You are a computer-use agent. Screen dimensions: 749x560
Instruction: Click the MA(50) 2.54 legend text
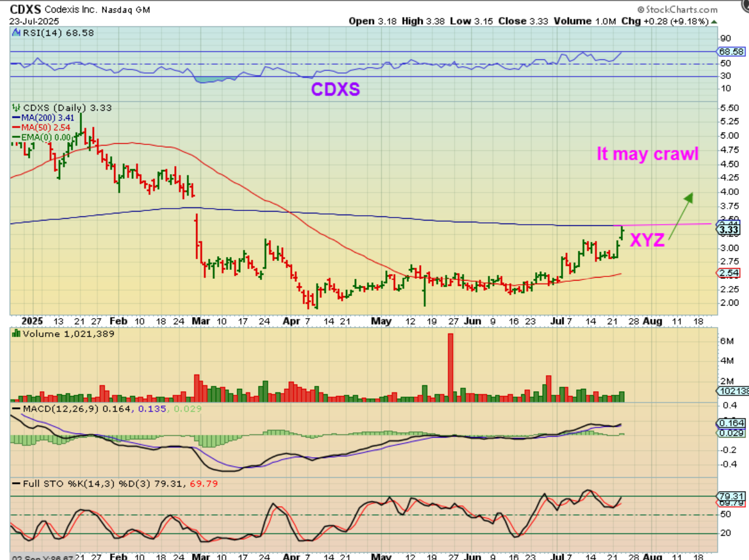pos(45,127)
